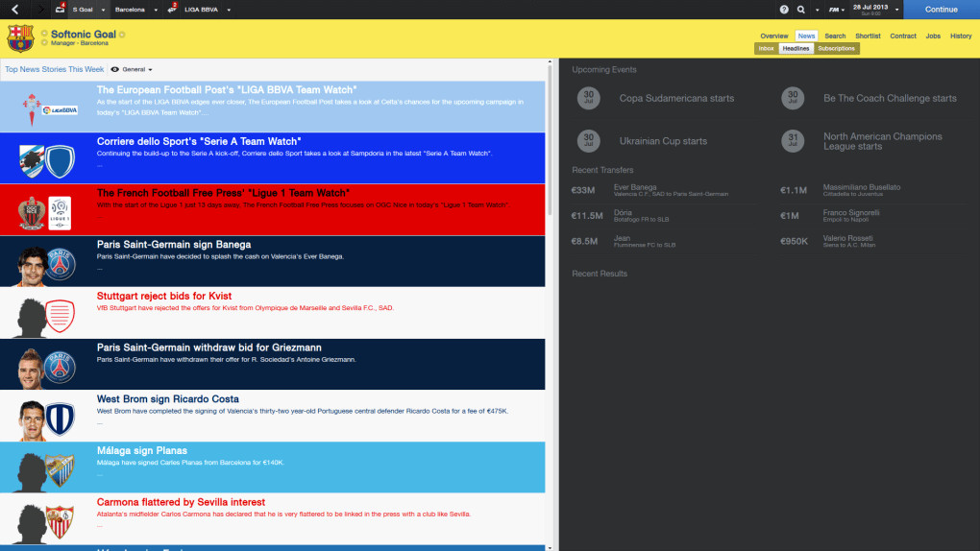Open the inbox icon with badge 4
This screenshot has height=551, width=980.
pos(60,9)
